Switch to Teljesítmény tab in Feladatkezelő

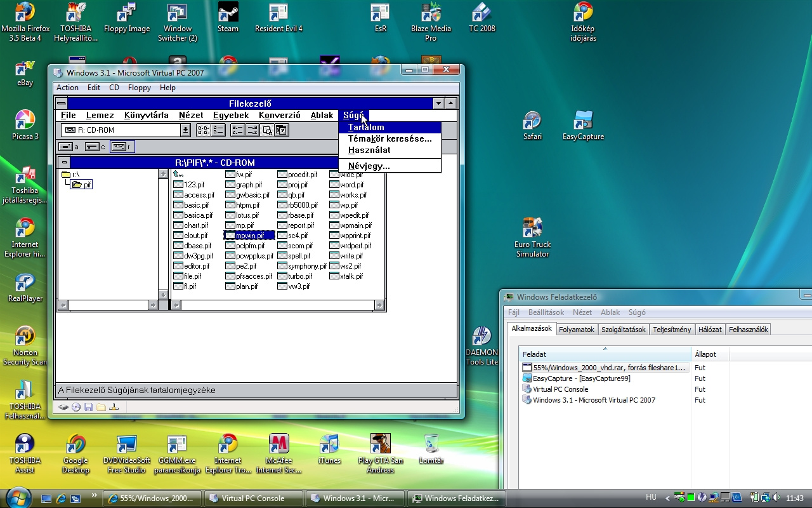(x=672, y=330)
